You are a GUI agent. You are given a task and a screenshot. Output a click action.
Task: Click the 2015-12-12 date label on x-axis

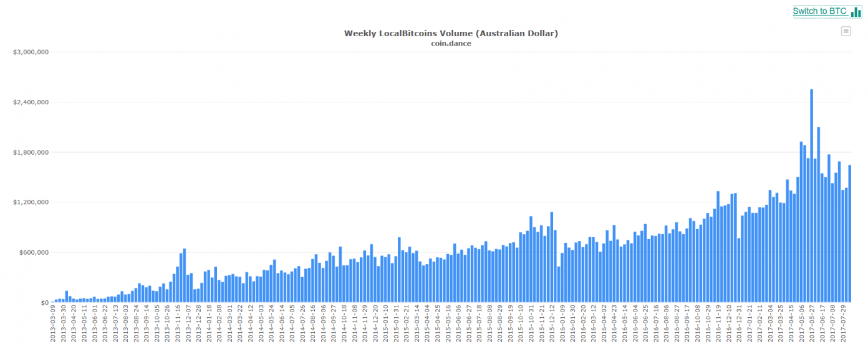click(x=552, y=323)
